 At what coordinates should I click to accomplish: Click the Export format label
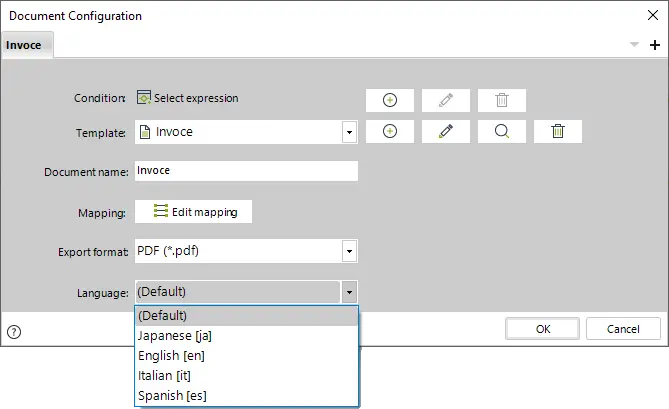93,252
